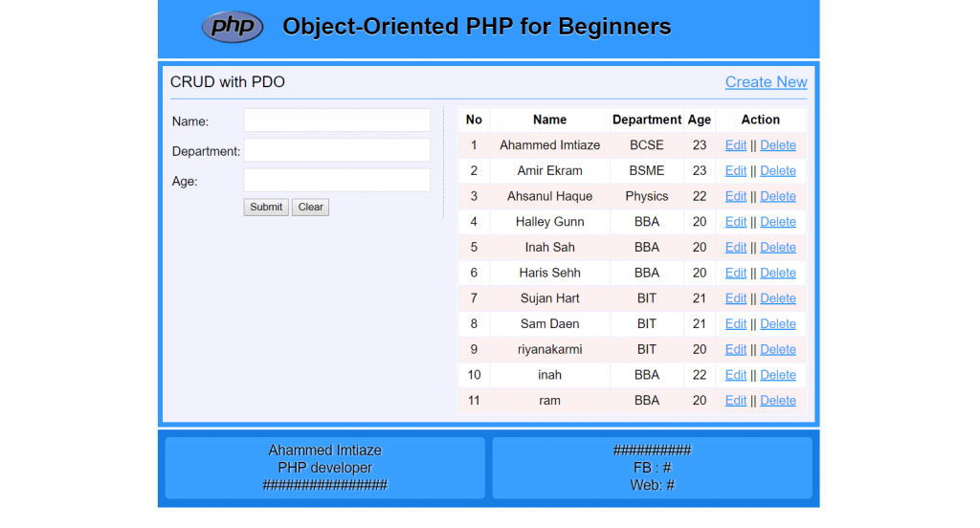980x528 pixels.
Task: Select the Halley Gunn name cell
Action: point(550,222)
